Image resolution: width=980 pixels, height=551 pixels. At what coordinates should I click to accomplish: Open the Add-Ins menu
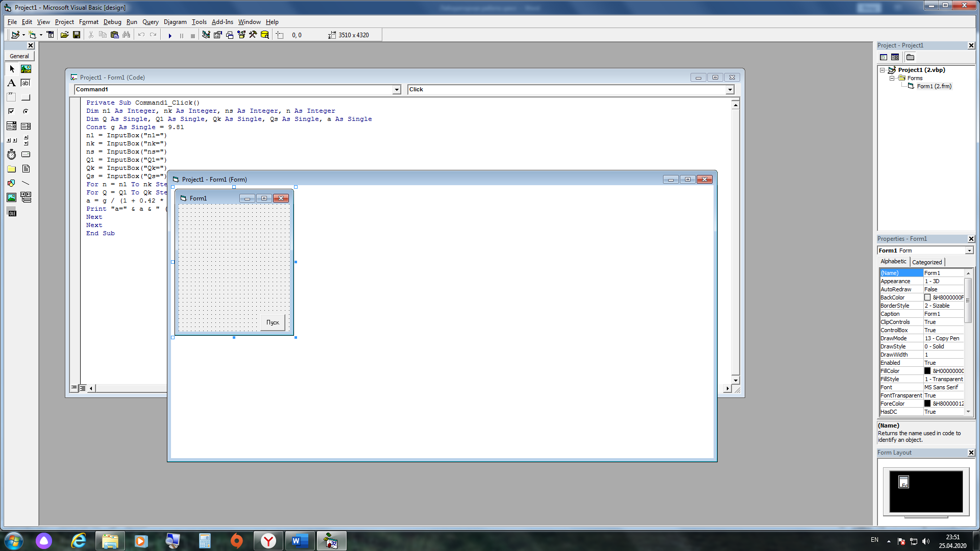click(222, 22)
